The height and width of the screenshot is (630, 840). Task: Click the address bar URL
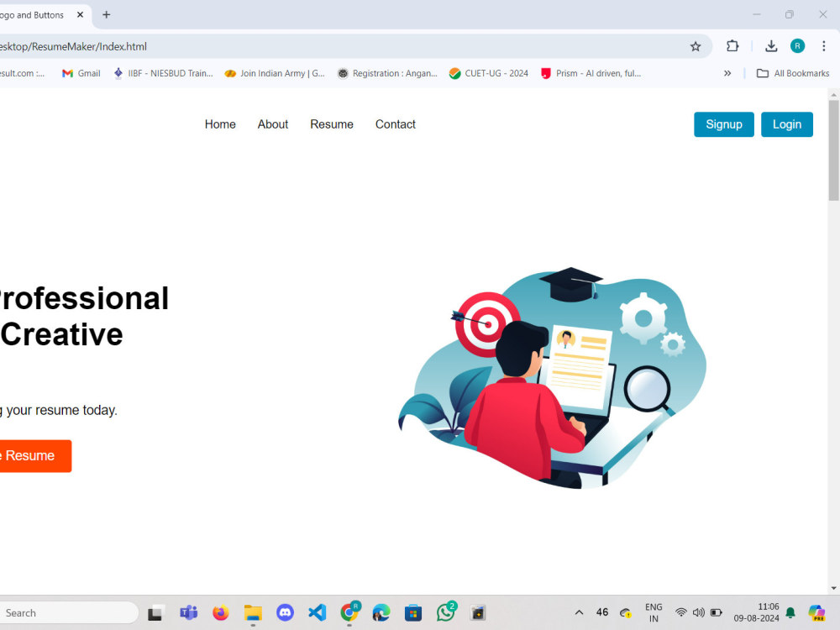[x=73, y=46]
